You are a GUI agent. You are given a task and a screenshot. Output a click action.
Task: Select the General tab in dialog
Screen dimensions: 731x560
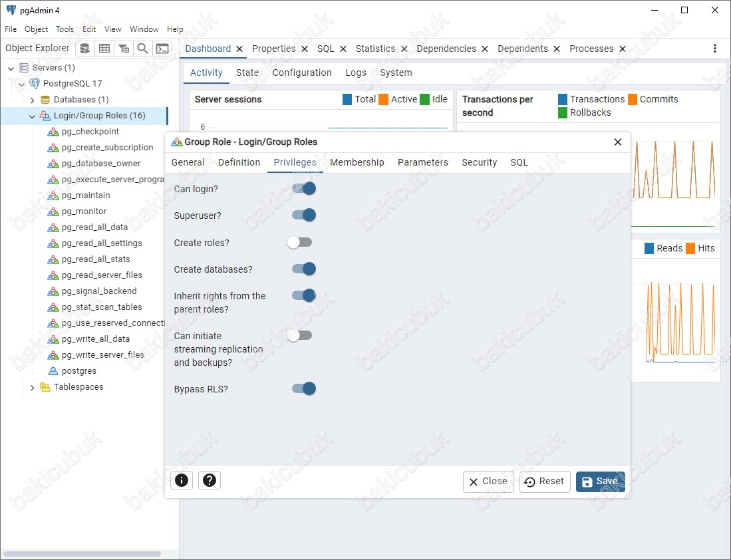[x=188, y=162]
